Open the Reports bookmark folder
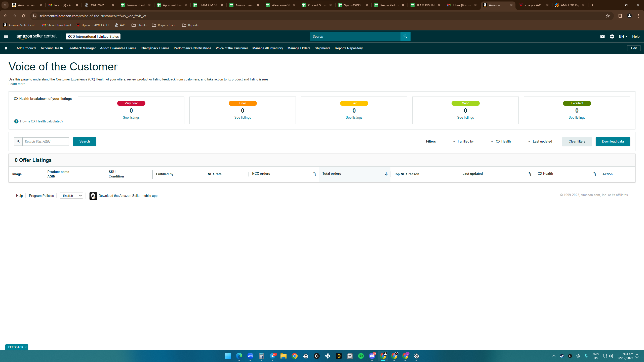The height and width of the screenshot is (362, 644). [x=190, y=25]
